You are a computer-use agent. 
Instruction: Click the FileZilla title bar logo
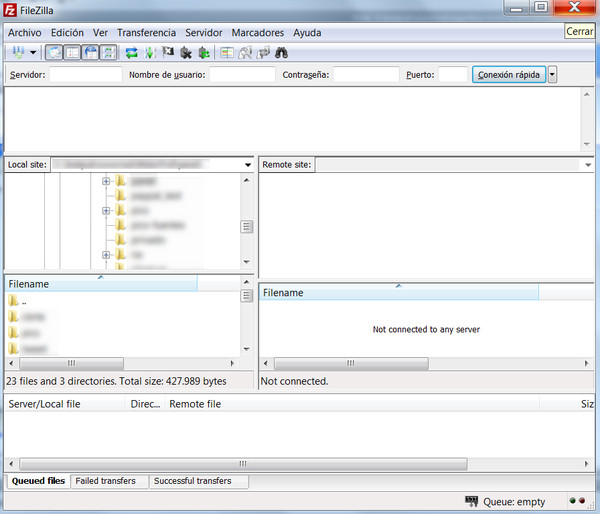coord(10,10)
